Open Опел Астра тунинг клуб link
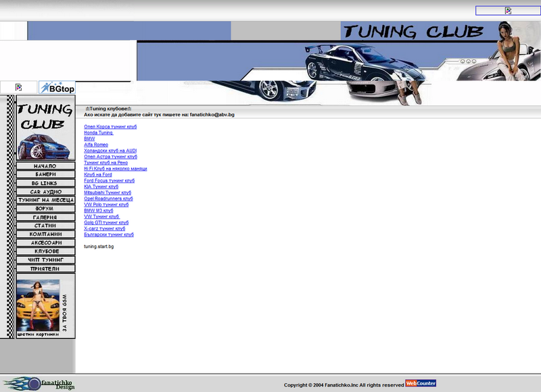This screenshot has height=392, width=541. (110, 157)
